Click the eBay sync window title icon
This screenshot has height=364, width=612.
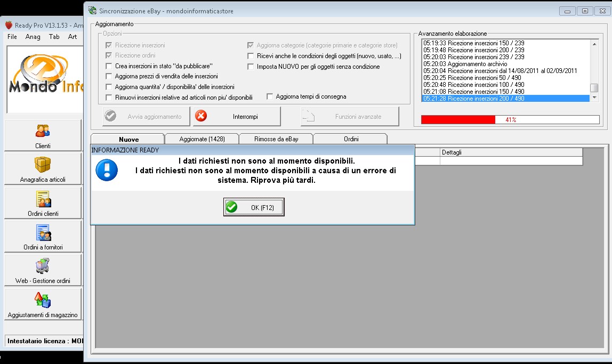93,11
